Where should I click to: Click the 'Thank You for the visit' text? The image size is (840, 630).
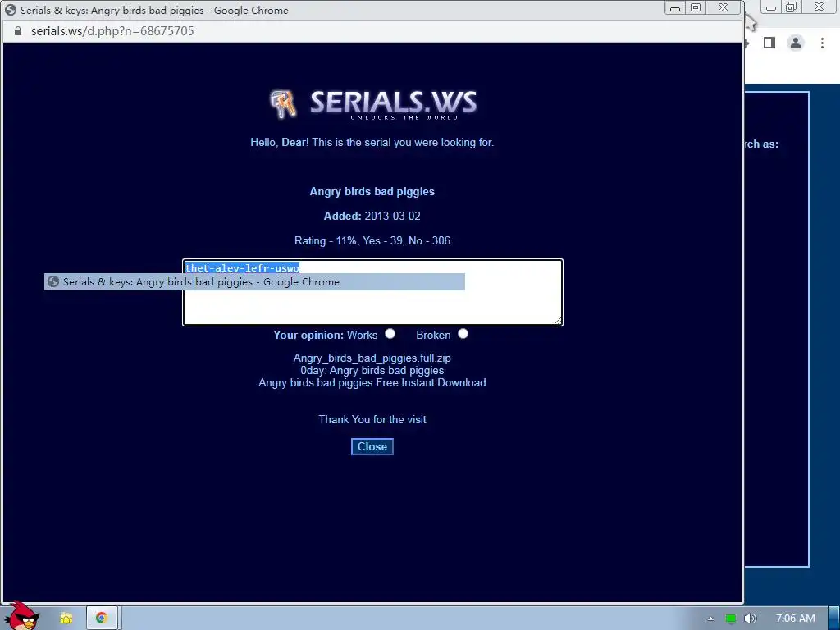(372, 419)
